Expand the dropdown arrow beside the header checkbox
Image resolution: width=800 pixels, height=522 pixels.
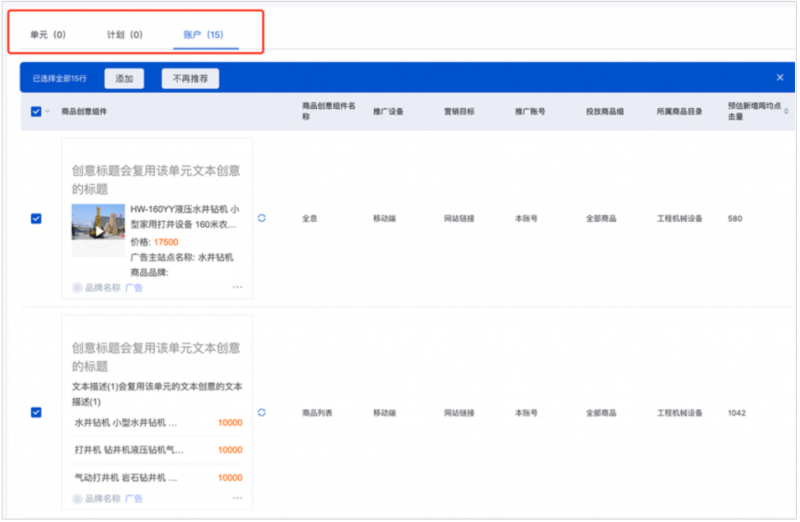click(47, 111)
